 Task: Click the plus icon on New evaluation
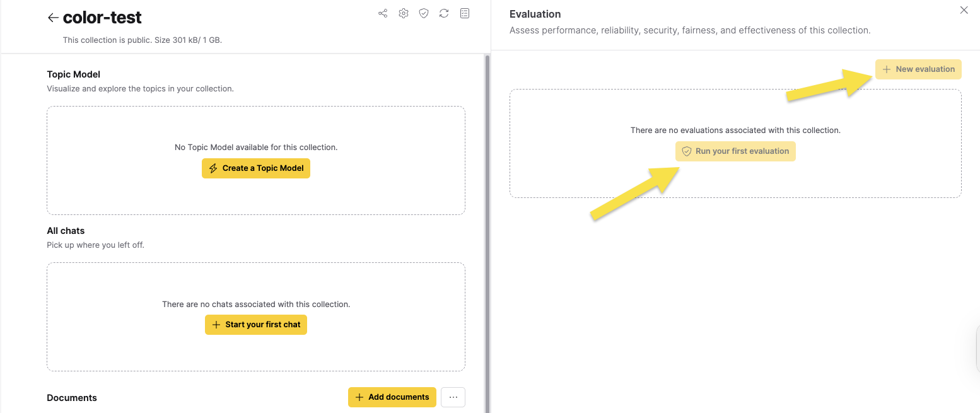pos(888,69)
